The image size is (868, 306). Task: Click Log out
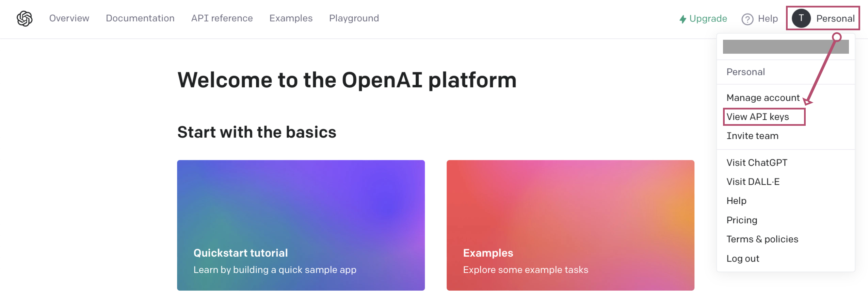[743, 259]
